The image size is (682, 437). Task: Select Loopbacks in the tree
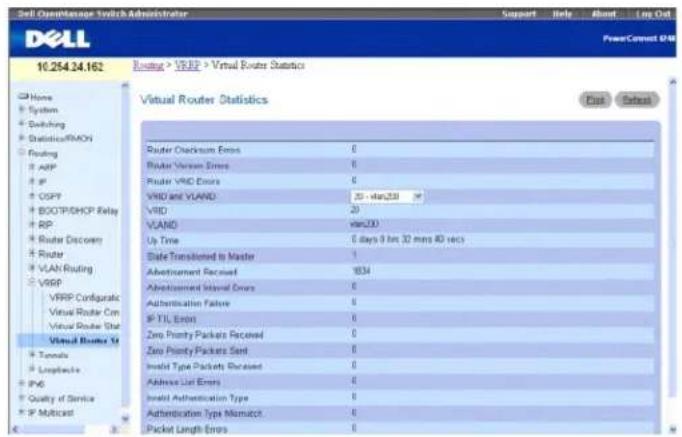tap(59, 370)
